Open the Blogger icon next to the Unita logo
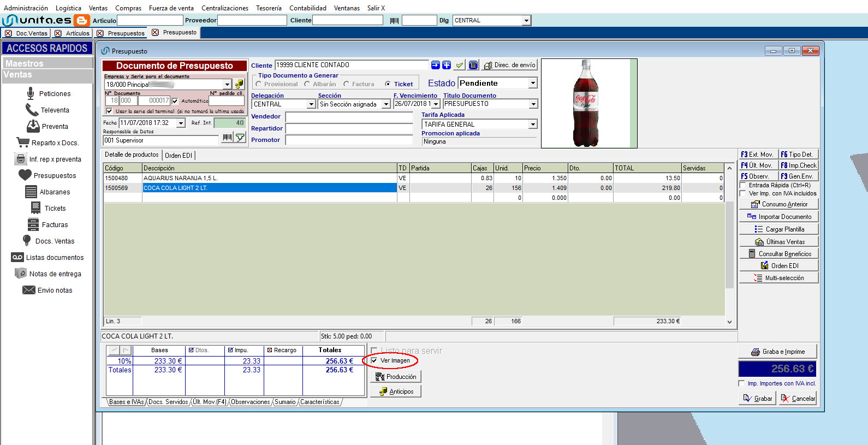The width and height of the screenshot is (868, 445). pyautogui.click(x=81, y=21)
